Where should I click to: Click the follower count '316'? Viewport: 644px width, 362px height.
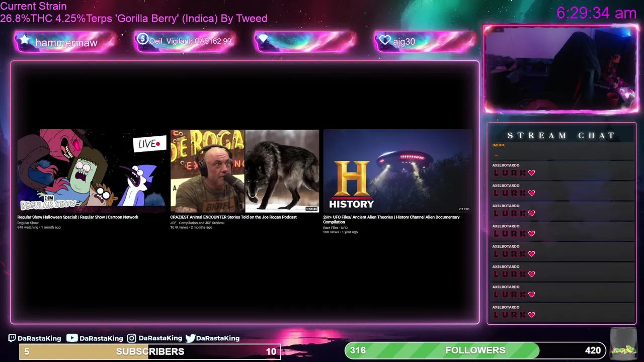tap(358, 350)
